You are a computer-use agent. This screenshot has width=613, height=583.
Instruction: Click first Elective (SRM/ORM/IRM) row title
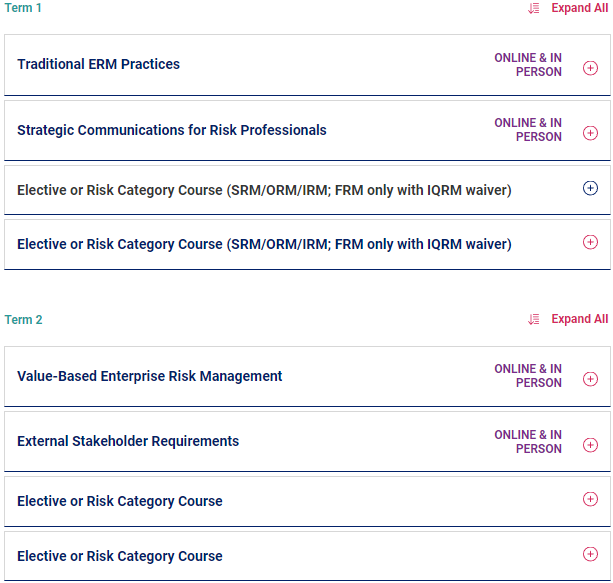[264, 189]
